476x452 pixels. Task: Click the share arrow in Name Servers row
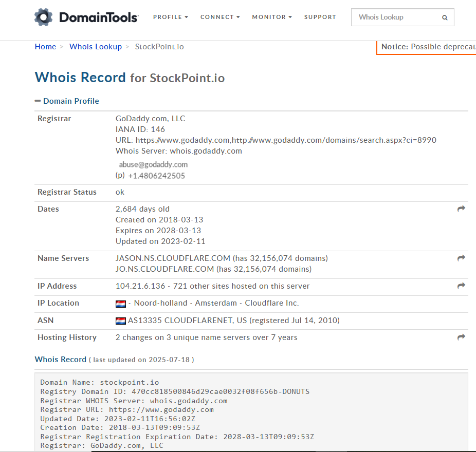pos(461,258)
